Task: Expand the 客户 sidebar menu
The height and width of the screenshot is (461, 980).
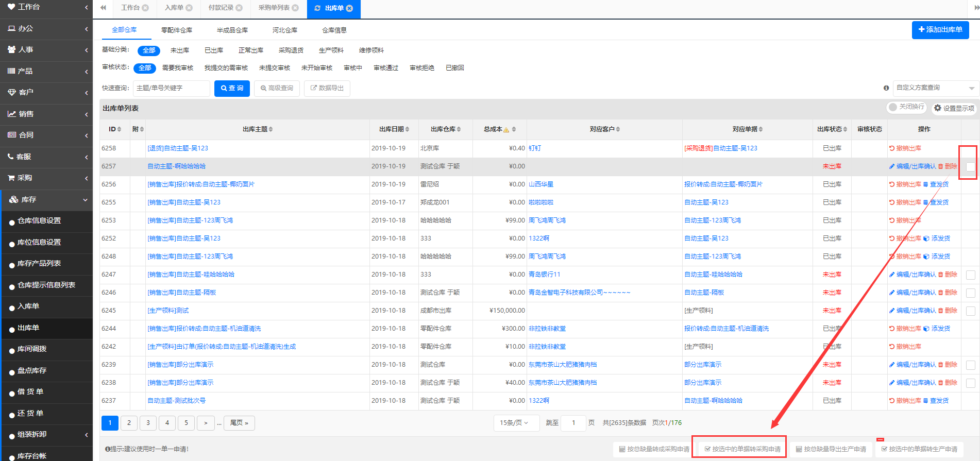Action: click(46, 93)
